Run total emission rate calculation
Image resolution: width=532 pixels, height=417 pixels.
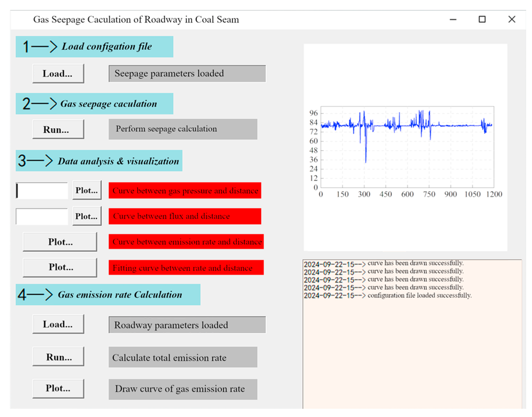pyautogui.click(x=58, y=357)
